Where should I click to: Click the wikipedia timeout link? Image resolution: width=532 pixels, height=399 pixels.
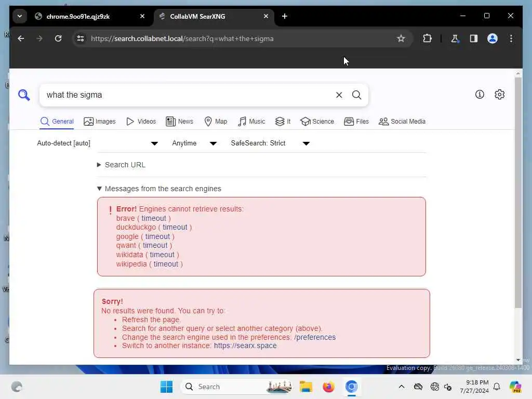[x=166, y=264]
